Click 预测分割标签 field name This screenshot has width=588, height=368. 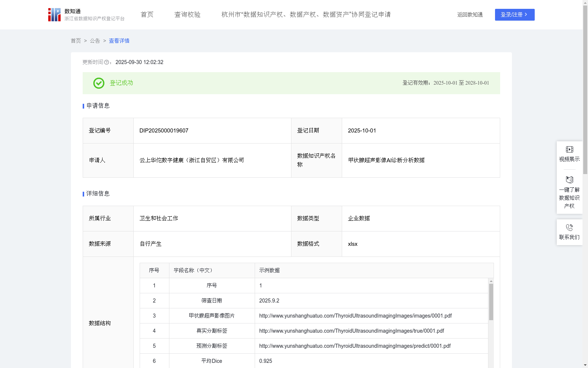pos(212,346)
